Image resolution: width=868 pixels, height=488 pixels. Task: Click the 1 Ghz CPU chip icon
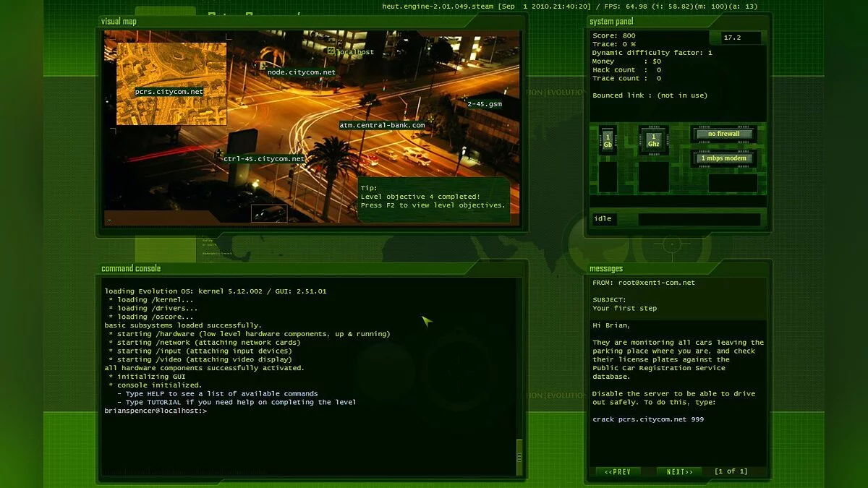[x=653, y=140]
